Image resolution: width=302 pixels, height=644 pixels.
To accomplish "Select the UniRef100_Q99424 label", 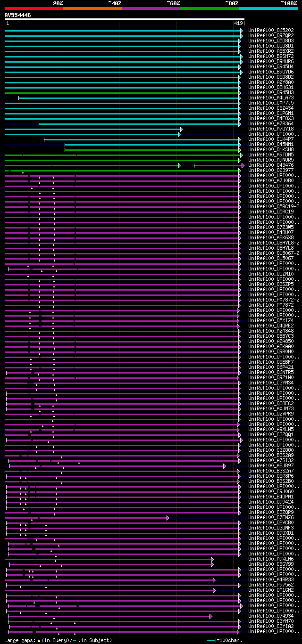I will click(271, 502).
